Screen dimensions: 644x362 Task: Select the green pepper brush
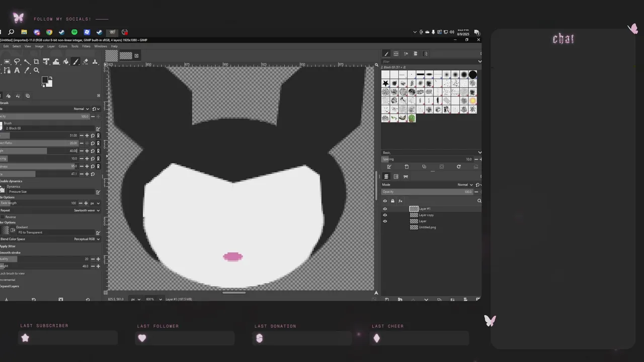pos(412,118)
